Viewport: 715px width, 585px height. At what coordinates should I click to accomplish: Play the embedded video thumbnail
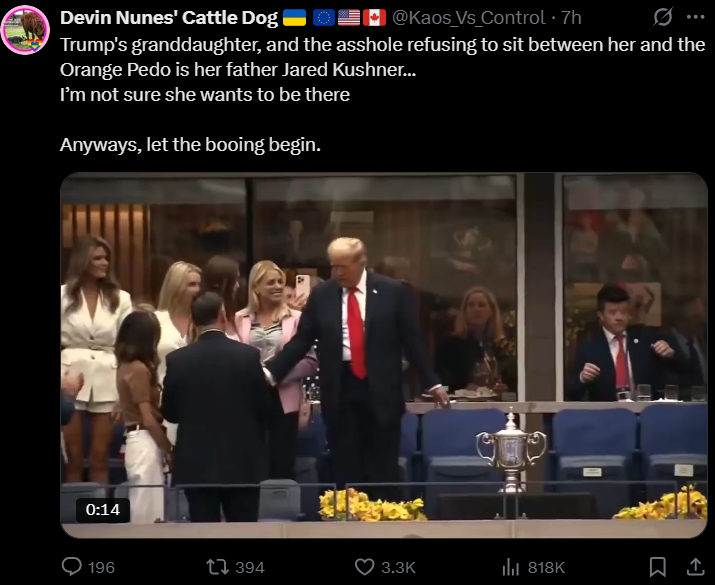383,355
